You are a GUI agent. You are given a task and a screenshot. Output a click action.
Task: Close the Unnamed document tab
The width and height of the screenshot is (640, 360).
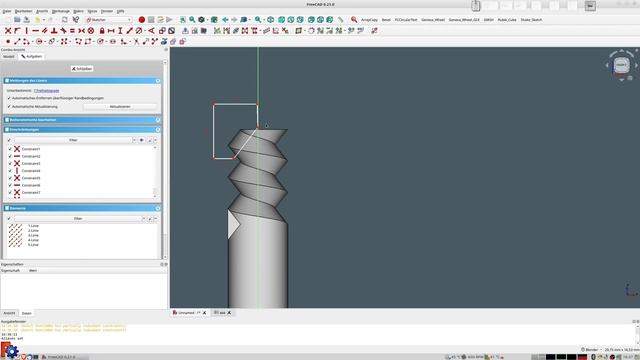[204, 313]
